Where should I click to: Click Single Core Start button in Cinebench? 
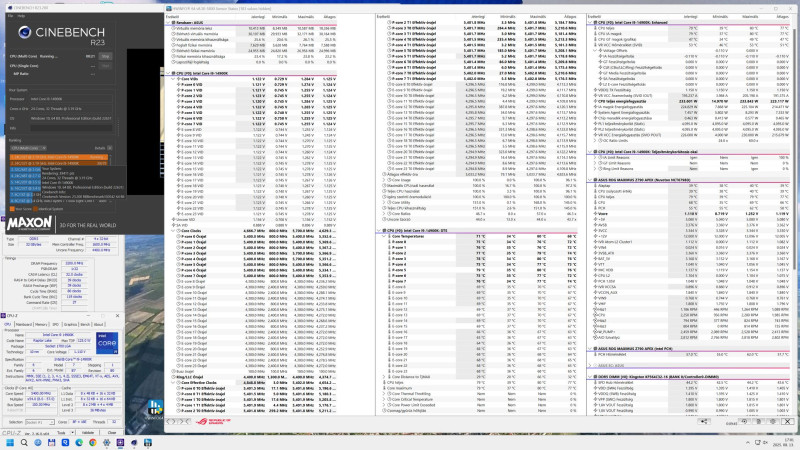(105, 66)
